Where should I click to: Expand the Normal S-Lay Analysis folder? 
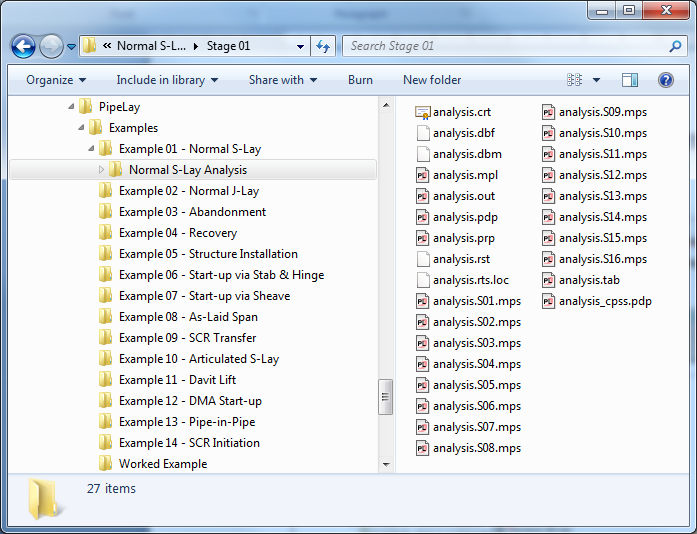pyautogui.click(x=101, y=170)
